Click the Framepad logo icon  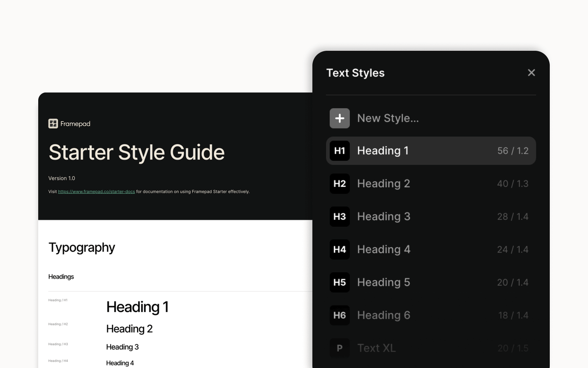(52, 123)
